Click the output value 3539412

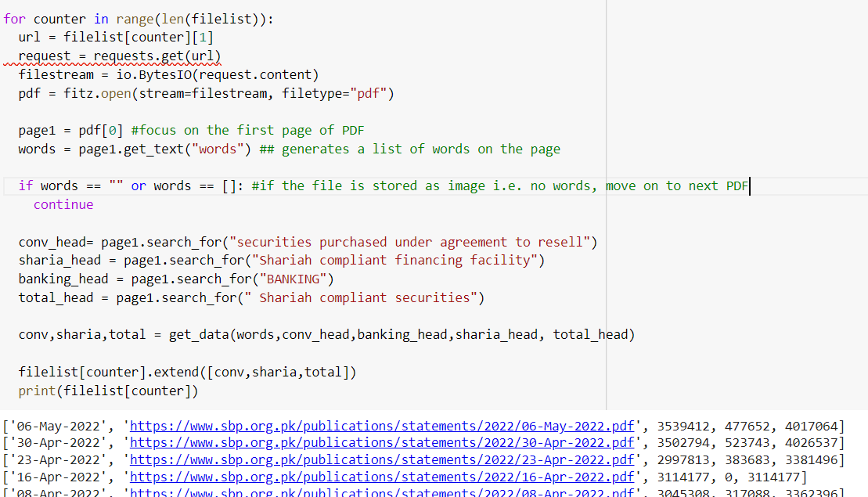click(683, 426)
